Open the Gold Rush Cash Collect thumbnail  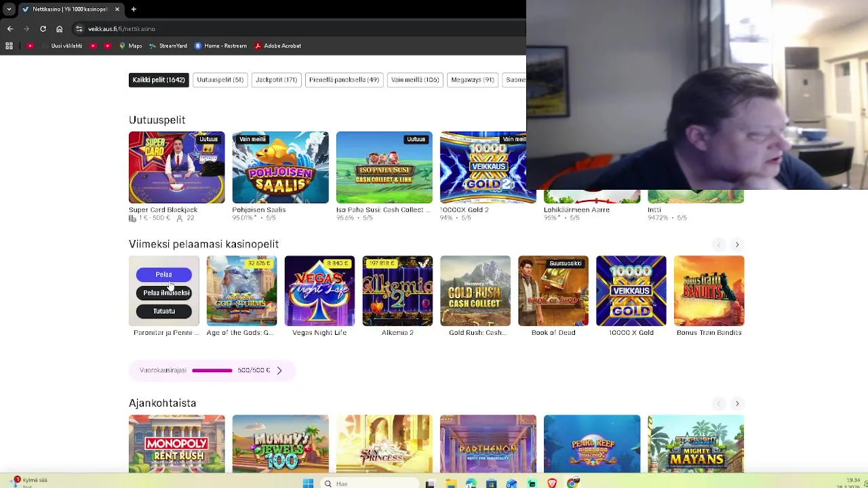click(x=475, y=291)
